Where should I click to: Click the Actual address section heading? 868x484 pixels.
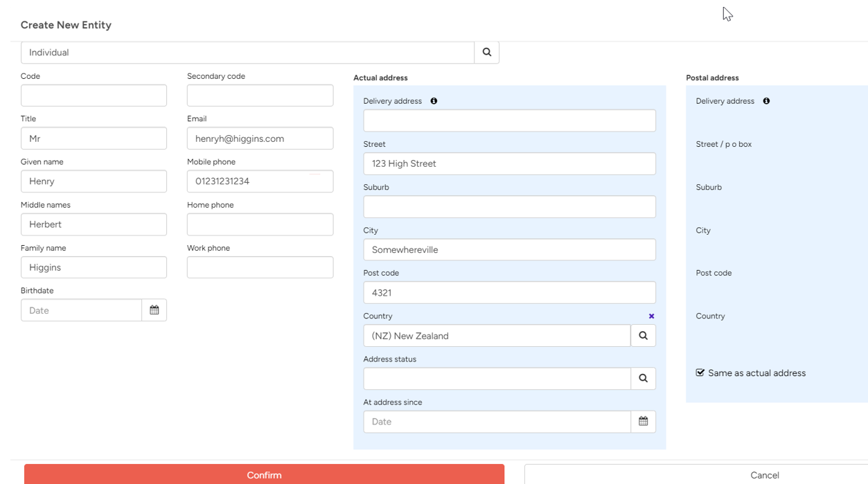[380, 78]
